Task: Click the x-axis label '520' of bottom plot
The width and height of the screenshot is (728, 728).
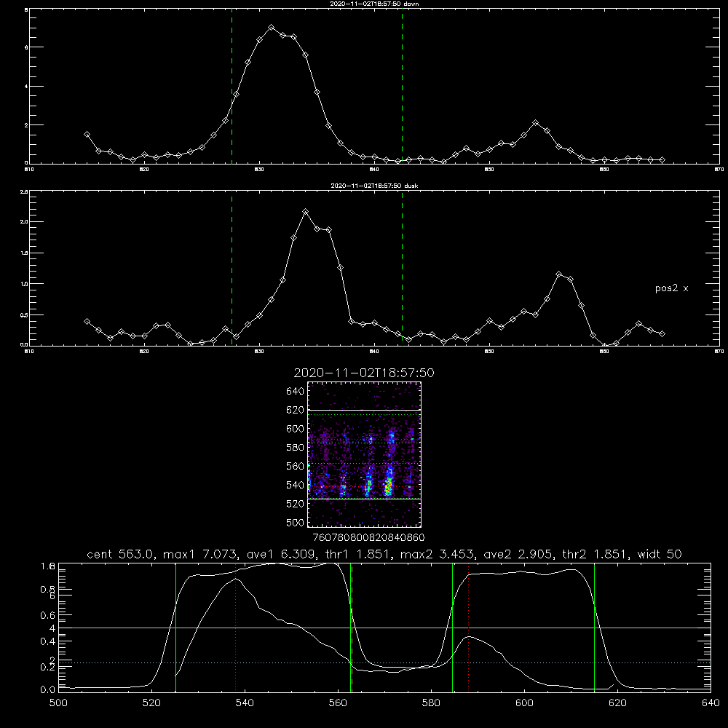Action: point(151,703)
